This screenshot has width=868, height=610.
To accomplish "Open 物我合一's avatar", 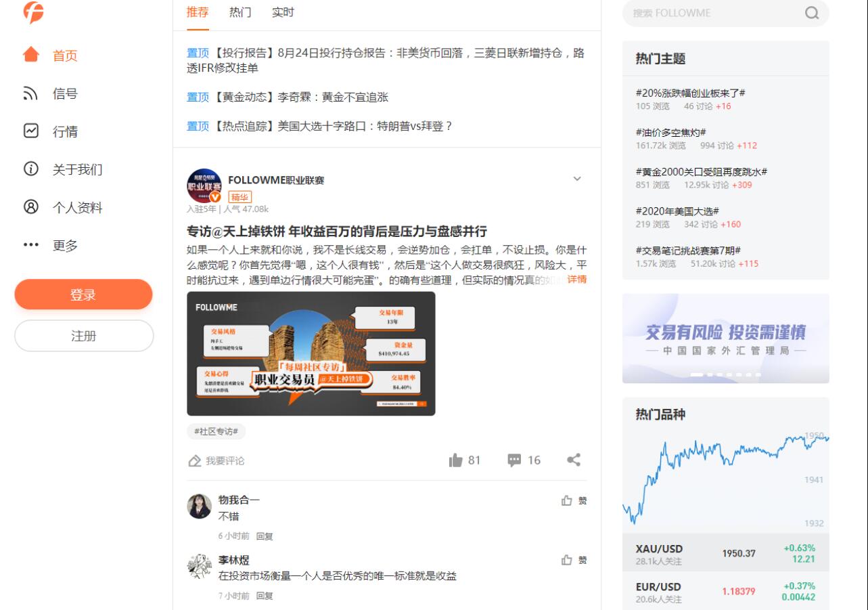I will click(200, 506).
